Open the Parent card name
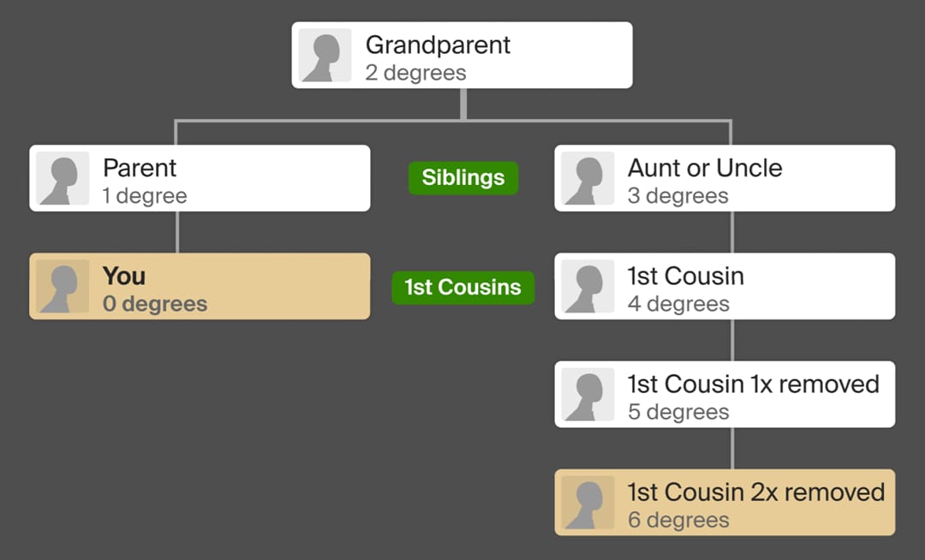Image resolution: width=925 pixels, height=560 pixels. tap(140, 168)
